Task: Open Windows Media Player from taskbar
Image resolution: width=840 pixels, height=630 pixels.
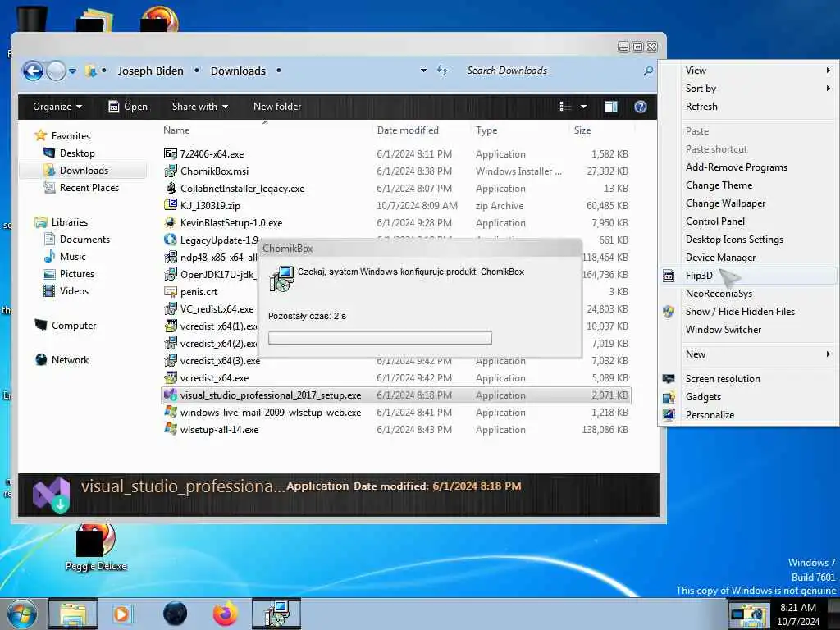Action: [x=121, y=614]
